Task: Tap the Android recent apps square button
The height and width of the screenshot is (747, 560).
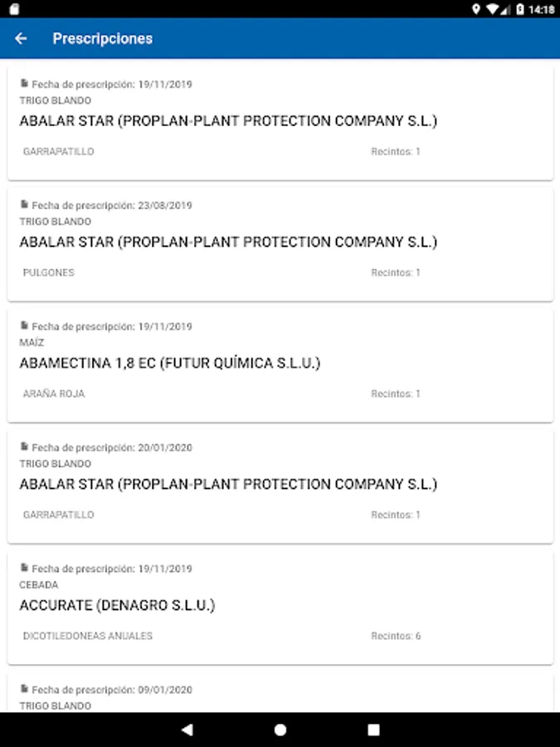Action: coord(374,730)
